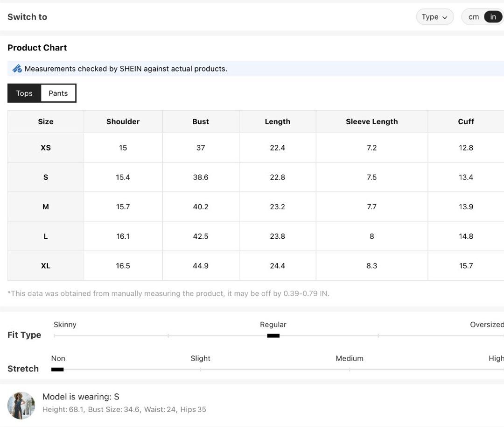
Task: Click the Regular fit type marker
Action: pyautogui.click(x=273, y=335)
